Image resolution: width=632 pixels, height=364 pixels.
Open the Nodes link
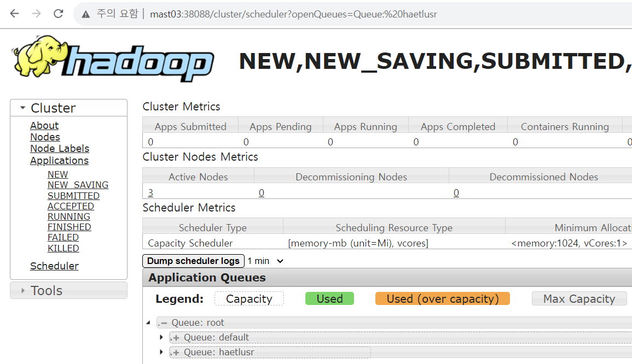(45, 137)
